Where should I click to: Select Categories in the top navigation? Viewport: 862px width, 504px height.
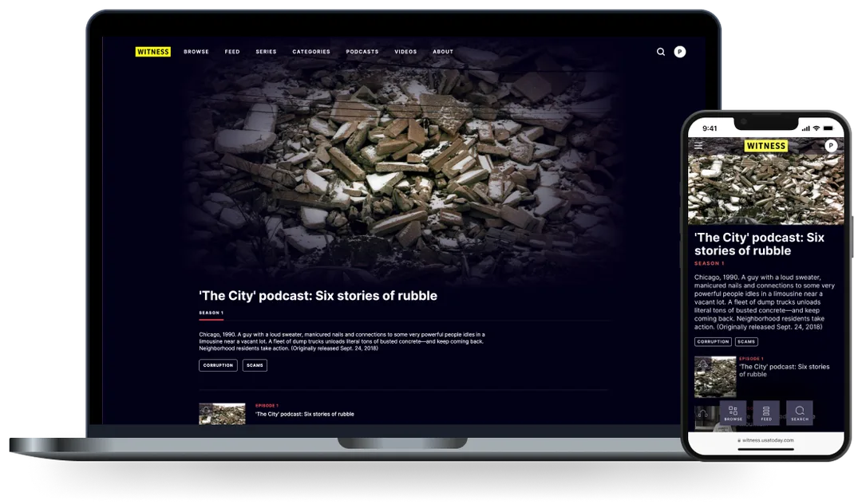tap(311, 52)
